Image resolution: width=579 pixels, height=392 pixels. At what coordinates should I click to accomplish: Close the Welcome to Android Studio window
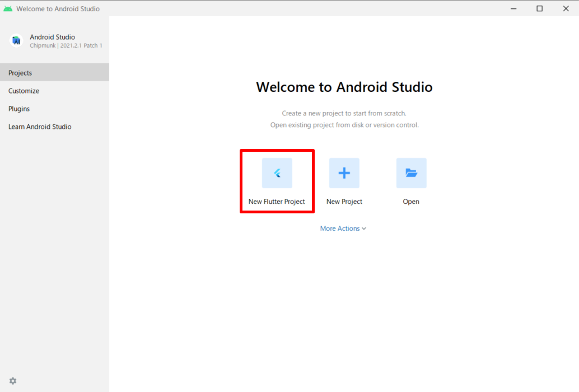pyautogui.click(x=566, y=8)
